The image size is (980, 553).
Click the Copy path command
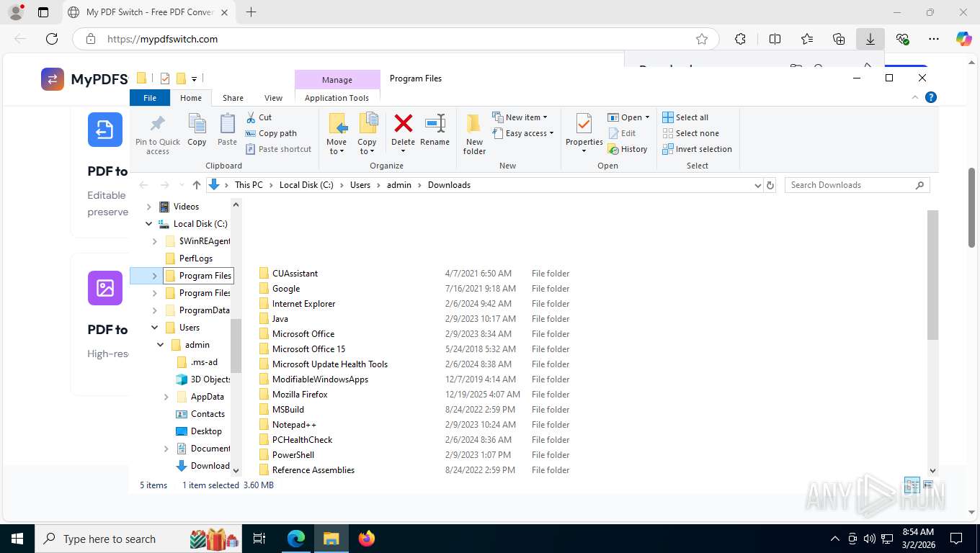tap(271, 133)
